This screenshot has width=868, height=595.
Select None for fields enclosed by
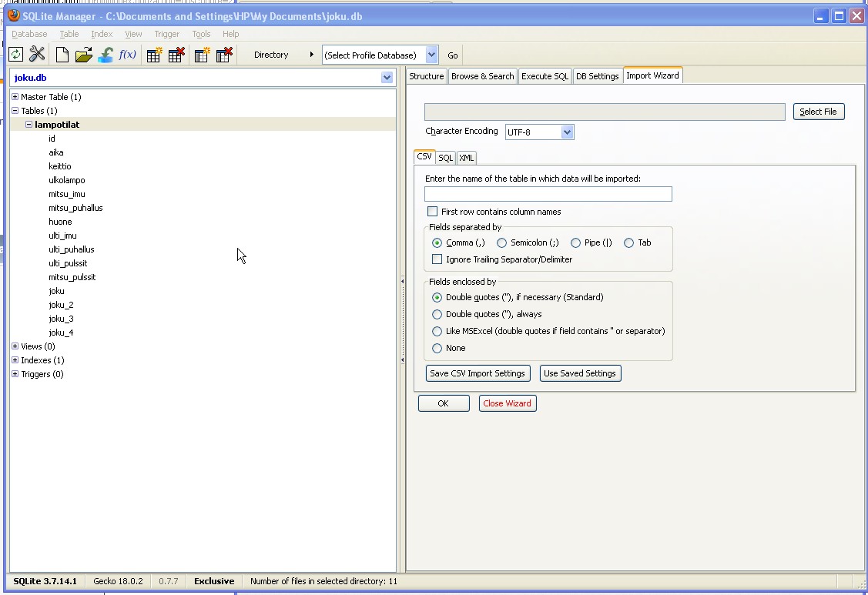pos(437,348)
